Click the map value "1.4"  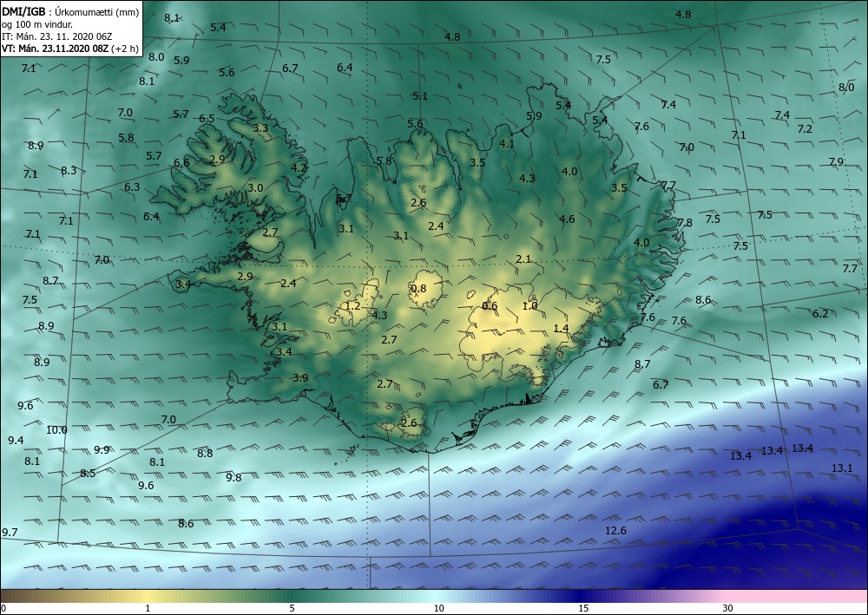pos(561,329)
